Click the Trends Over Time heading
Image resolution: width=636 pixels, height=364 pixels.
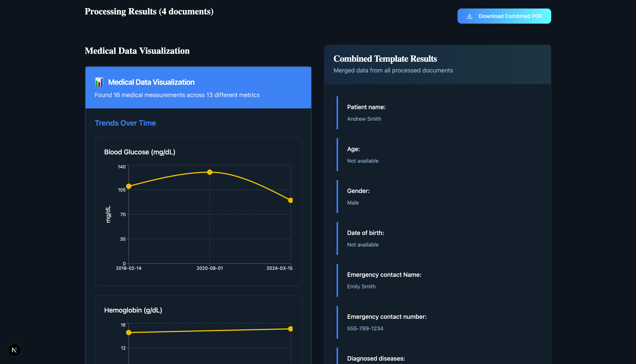(125, 123)
